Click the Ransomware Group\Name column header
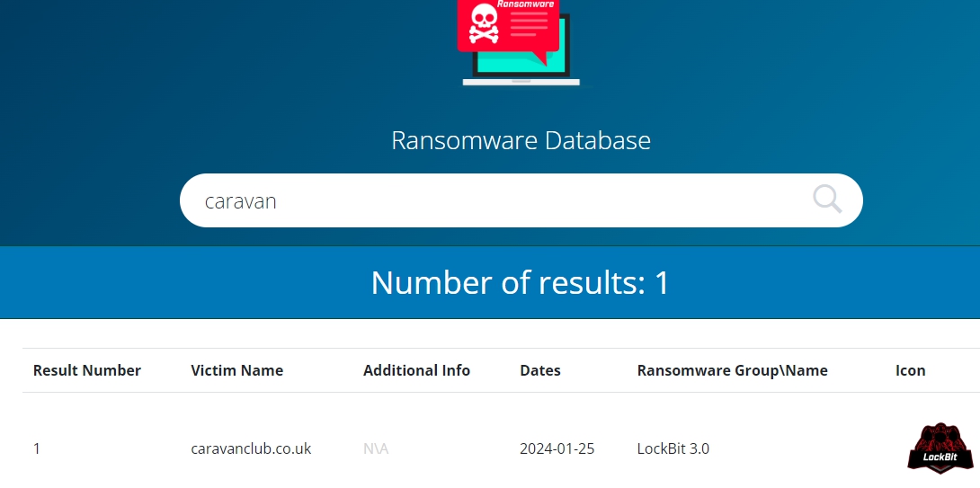 [733, 370]
